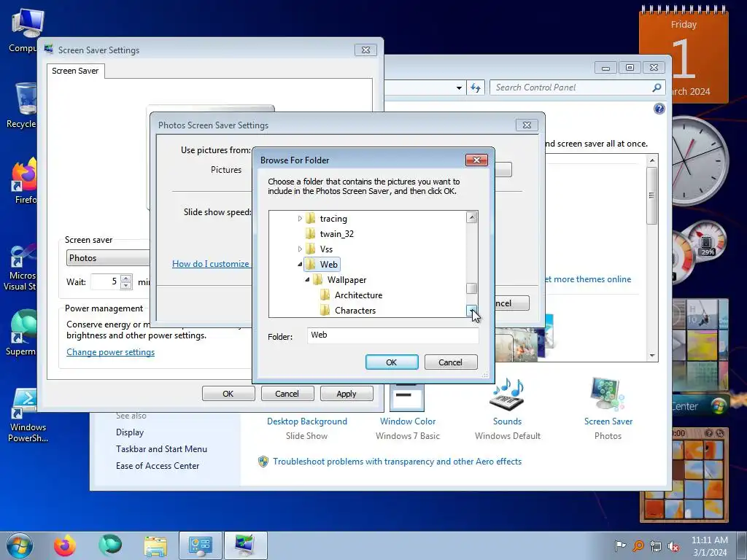Image resolution: width=747 pixels, height=560 pixels.
Task: Close Photos Screen Saver Settings window
Action: click(x=527, y=125)
